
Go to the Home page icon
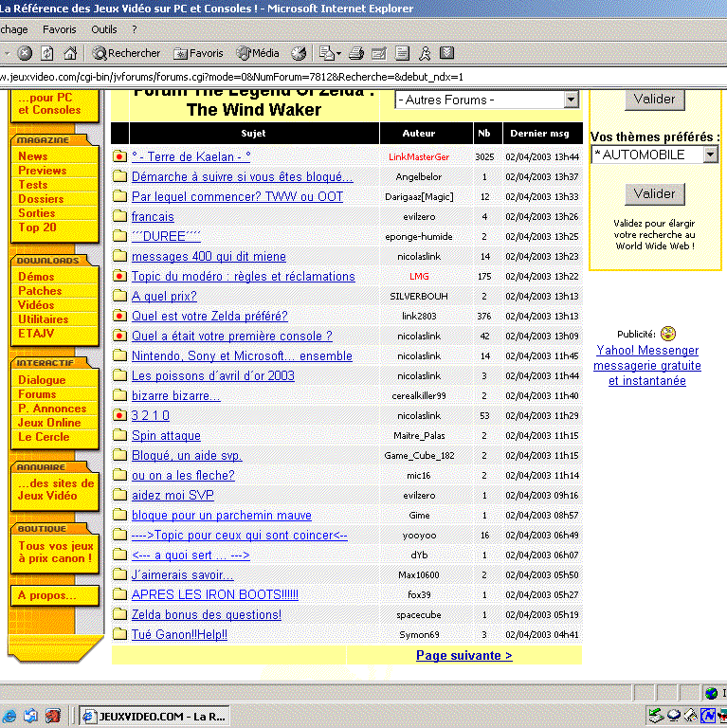tap(70, 53)
